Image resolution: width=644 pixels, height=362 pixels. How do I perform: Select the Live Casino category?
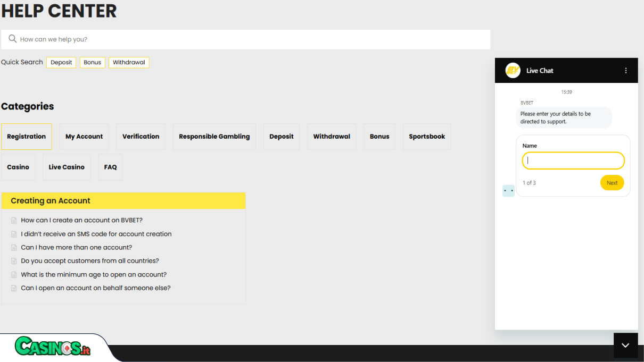[67, 167]
